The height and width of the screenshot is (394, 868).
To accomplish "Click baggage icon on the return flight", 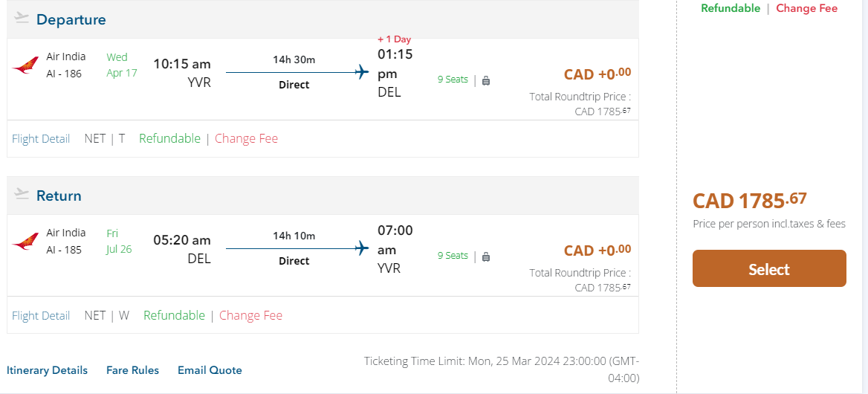I will (x=486, y=256).
